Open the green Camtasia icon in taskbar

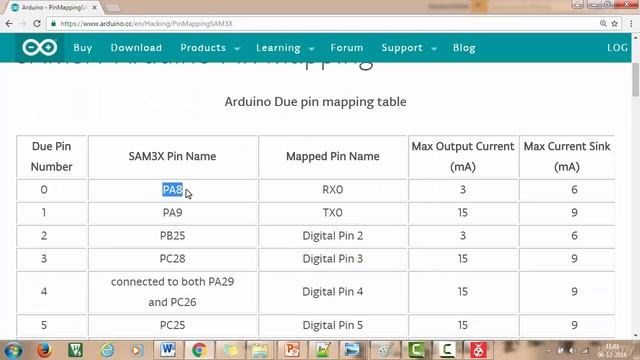pyautogui.click(x=416, y=350)
